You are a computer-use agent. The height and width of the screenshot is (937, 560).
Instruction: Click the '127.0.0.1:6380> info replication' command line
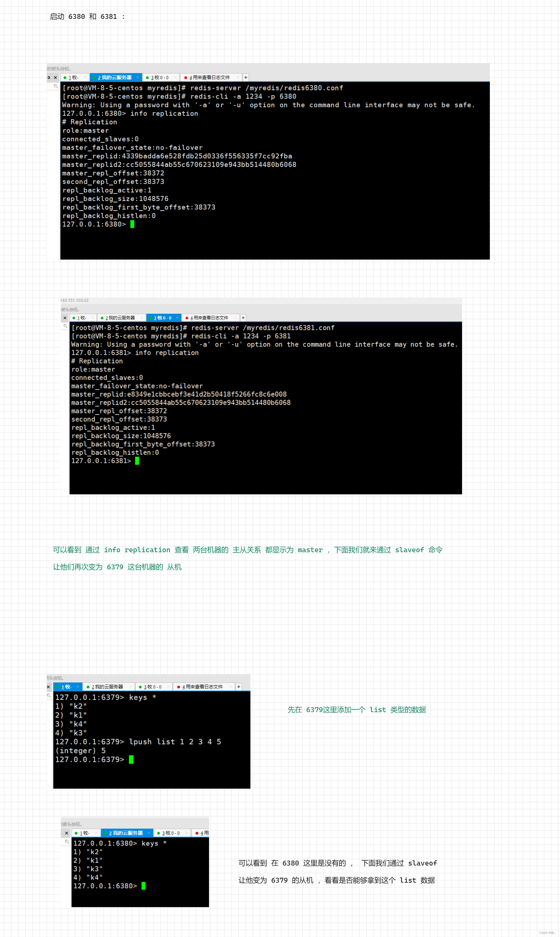pyautogui.click(x=130, y=114)
